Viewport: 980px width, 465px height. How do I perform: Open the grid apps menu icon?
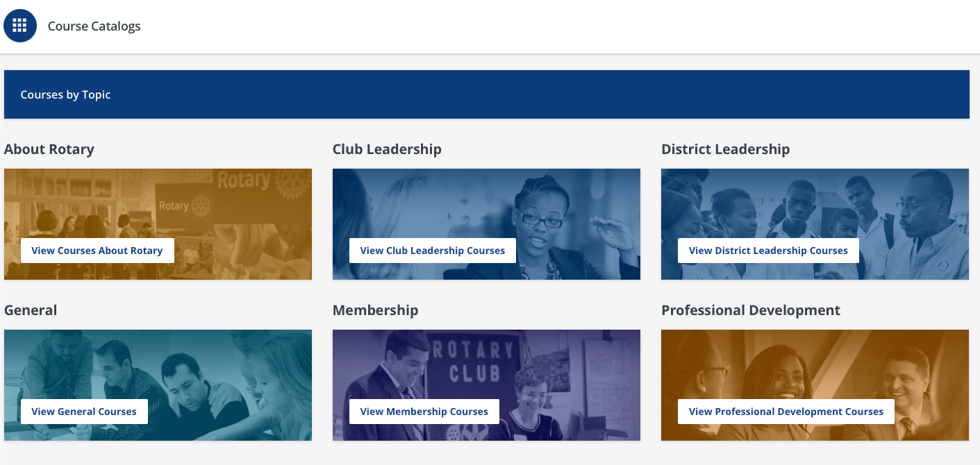20,26
